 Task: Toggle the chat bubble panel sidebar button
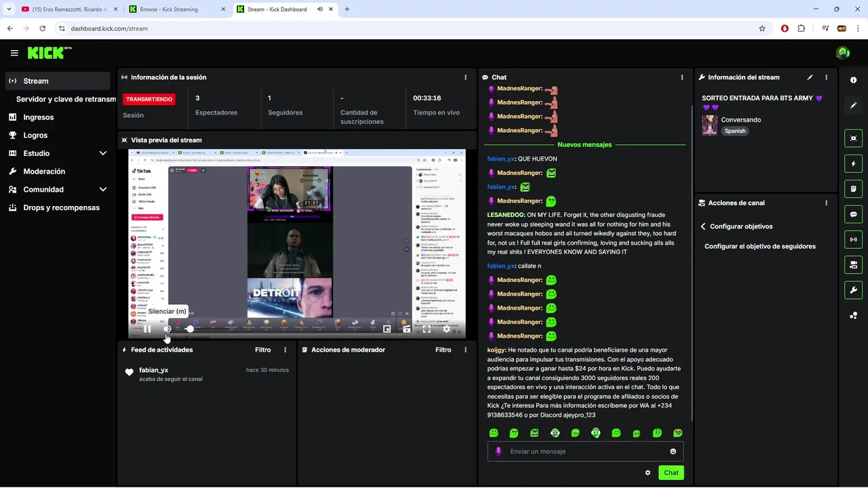coord(853,214)
